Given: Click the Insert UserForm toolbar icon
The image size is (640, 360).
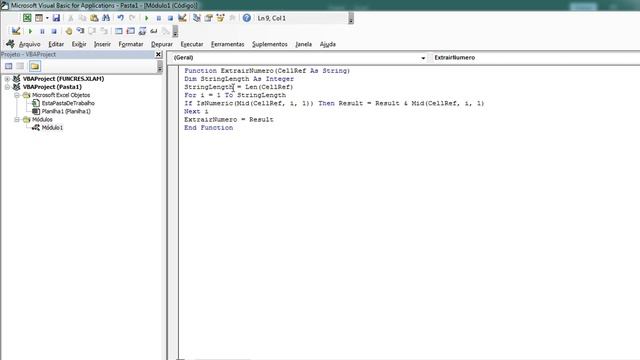Looking at the screenshot, I should click(x=39, y=18).
